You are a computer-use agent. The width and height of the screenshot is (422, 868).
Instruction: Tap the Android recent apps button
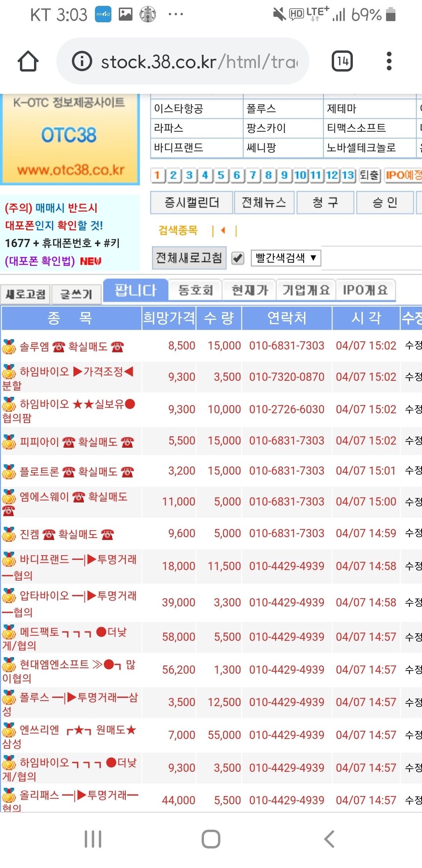(93, 839)
